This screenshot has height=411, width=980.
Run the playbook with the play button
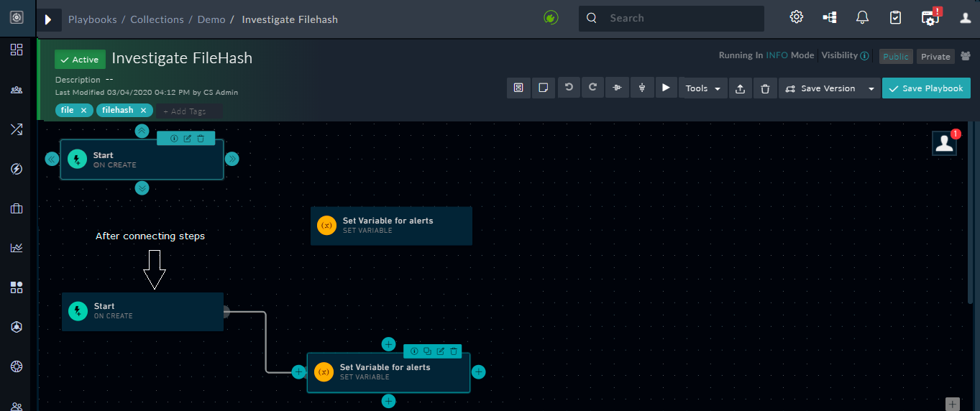click(666, 88)
